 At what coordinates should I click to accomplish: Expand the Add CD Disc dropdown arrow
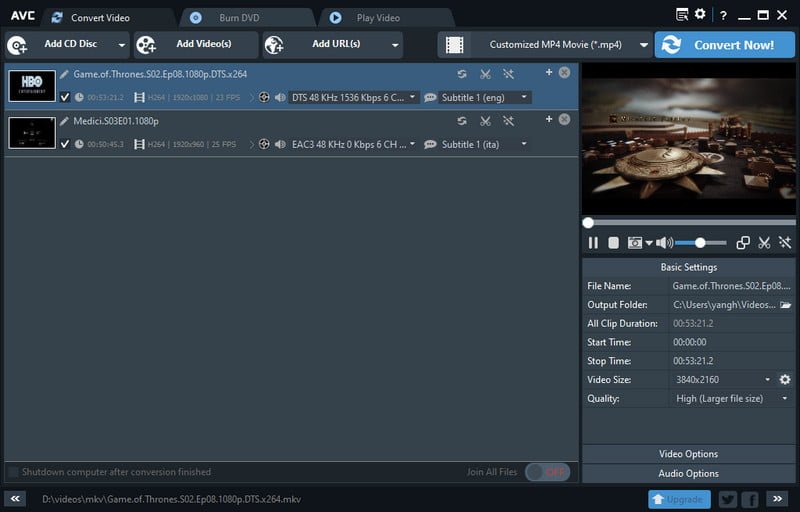click(121, 45)
